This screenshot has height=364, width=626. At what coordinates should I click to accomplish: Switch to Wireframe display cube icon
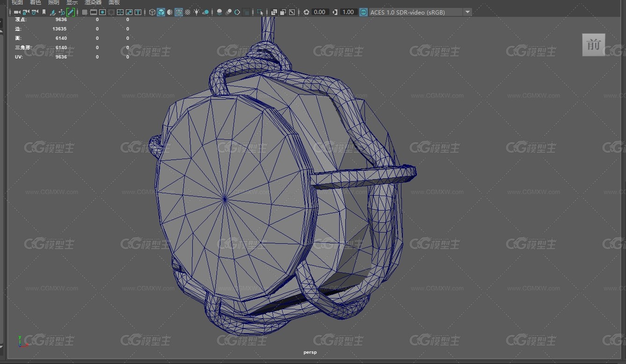click(152, 12)
